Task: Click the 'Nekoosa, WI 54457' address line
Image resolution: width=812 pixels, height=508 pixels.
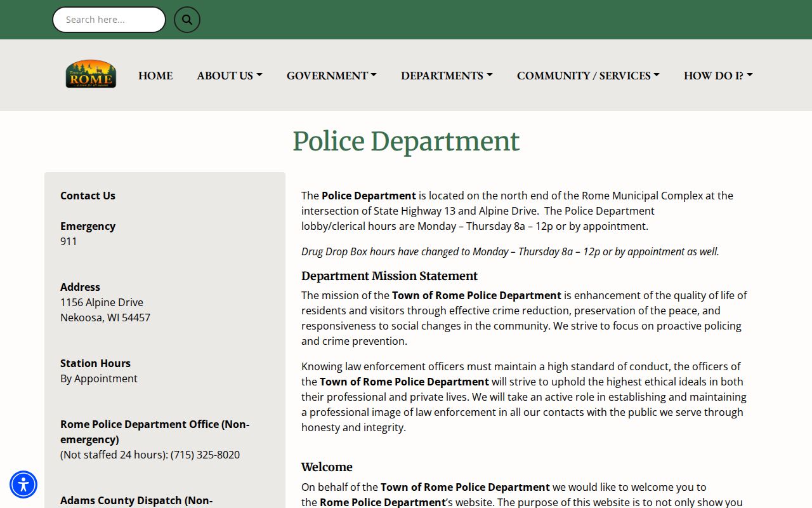Action: tap(105, 317)
